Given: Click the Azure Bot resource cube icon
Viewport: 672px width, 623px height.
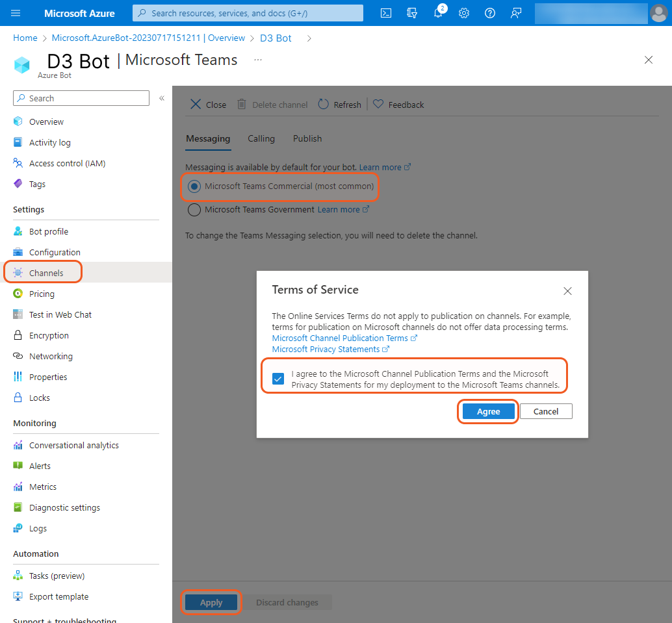Looking at the screenshot, I should pyautogui.click(x=22, y=65).
